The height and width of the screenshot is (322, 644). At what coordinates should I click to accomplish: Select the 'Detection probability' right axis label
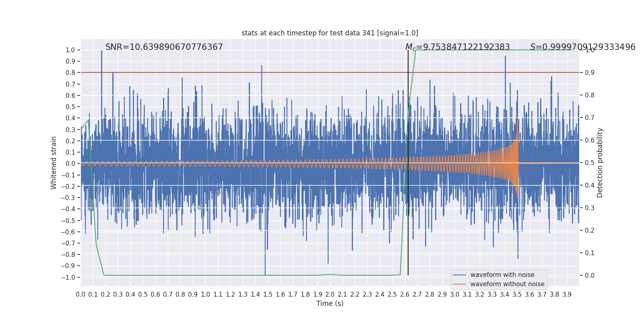tap(600, 163)
